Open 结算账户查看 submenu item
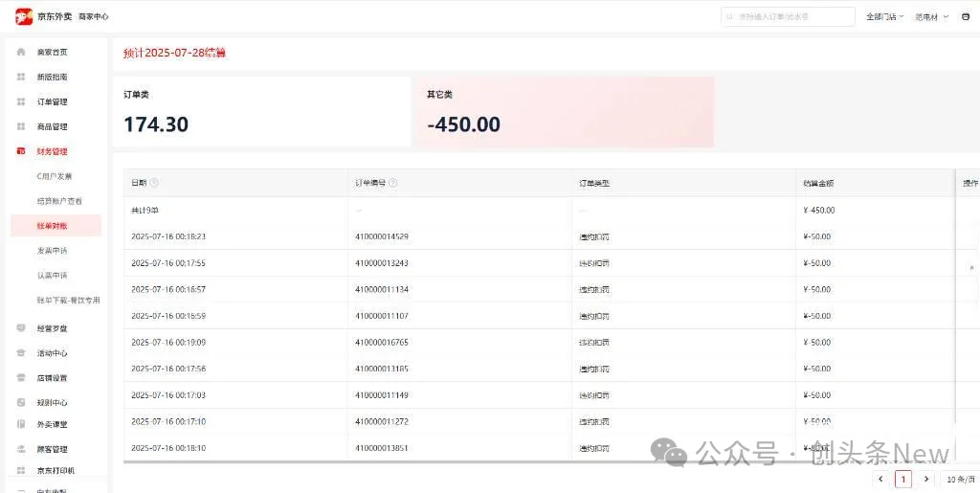The height and width of the screenshot is (493, 980). point(59,201)
